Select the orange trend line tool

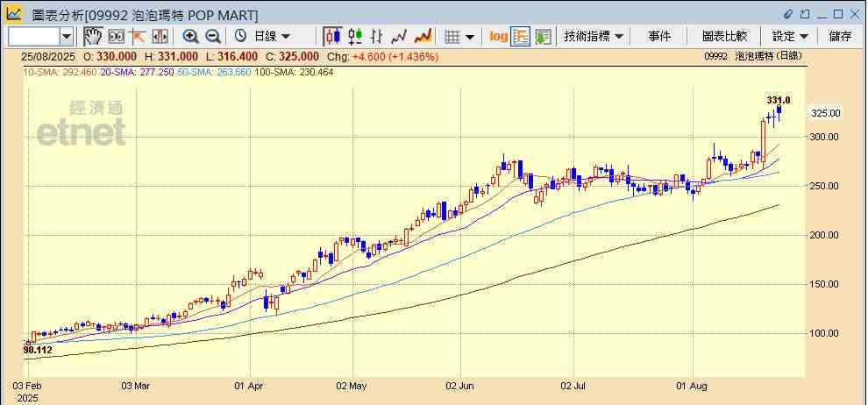(137, 37)
